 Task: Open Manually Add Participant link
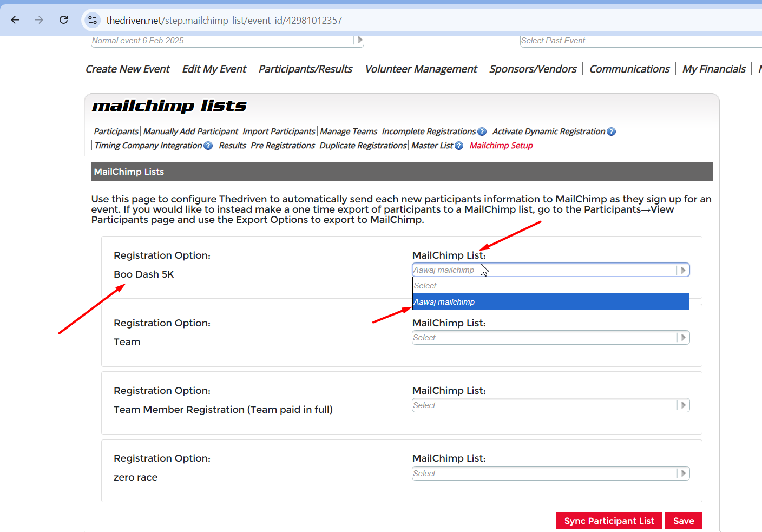point(190,132)
